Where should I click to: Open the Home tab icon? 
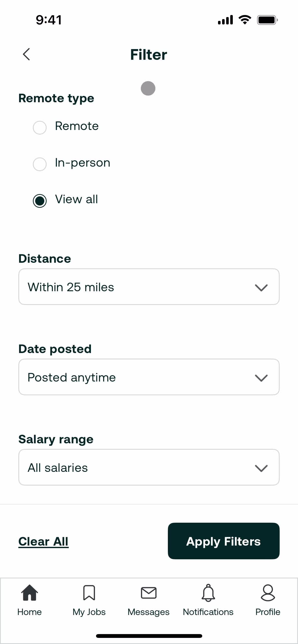pyautogui.click(x=30, y=592)
